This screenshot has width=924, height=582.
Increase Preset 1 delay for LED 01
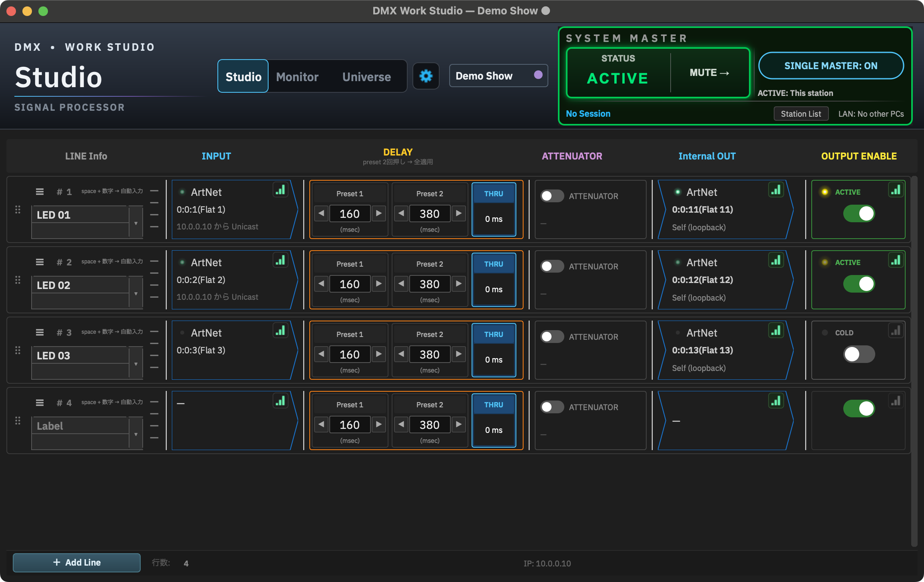click(378, 213)
